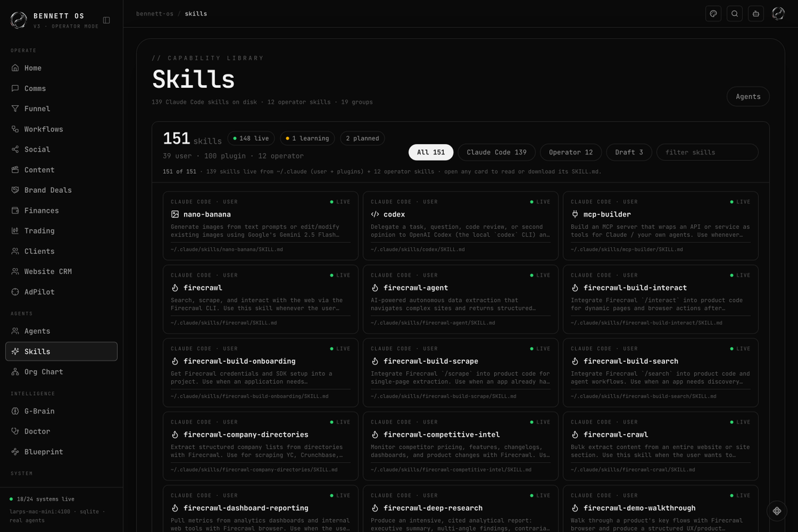Click the Clients people icon
The height and width of the screenshot is (532, 798).
click(x=15, y=251)
